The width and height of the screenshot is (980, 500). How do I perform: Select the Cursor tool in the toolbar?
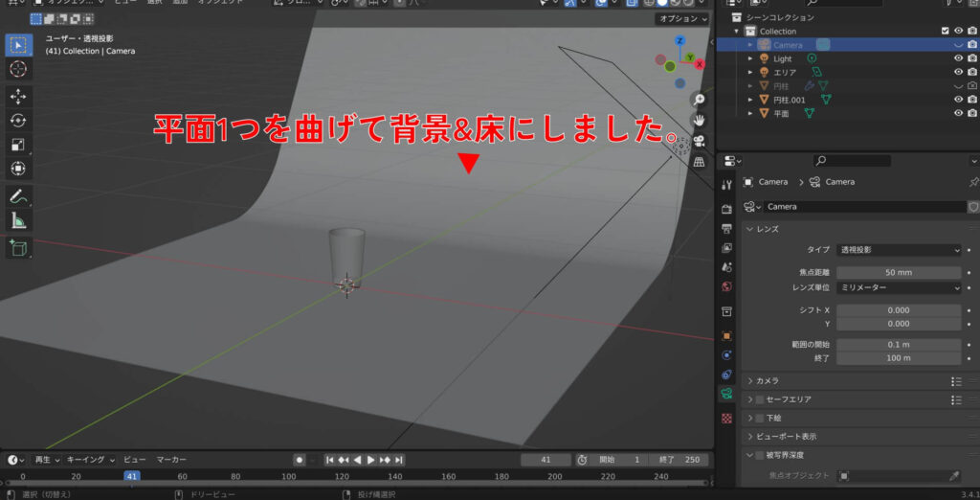(x=19, y=70)
